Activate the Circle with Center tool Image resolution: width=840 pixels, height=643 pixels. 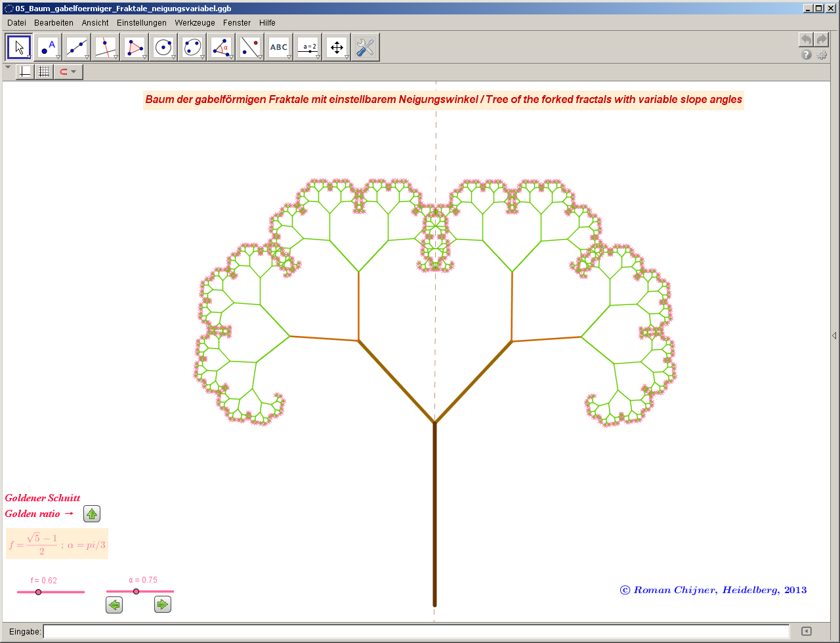163,47
